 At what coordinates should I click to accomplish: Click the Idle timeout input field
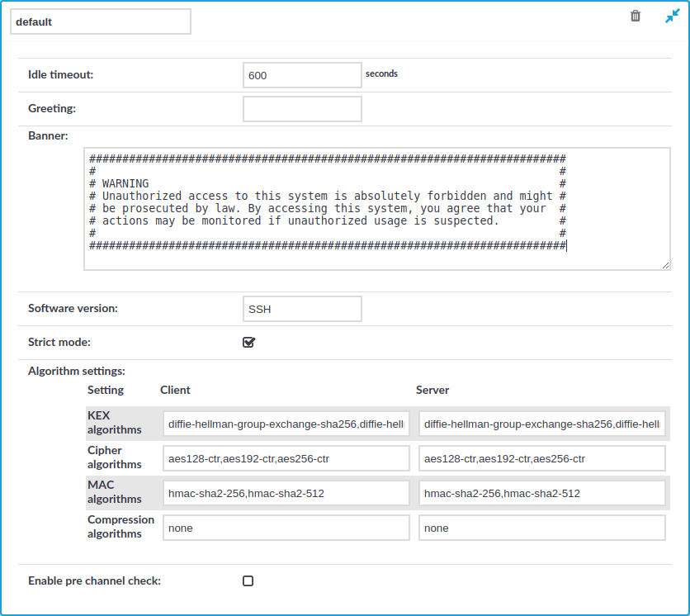302,75
